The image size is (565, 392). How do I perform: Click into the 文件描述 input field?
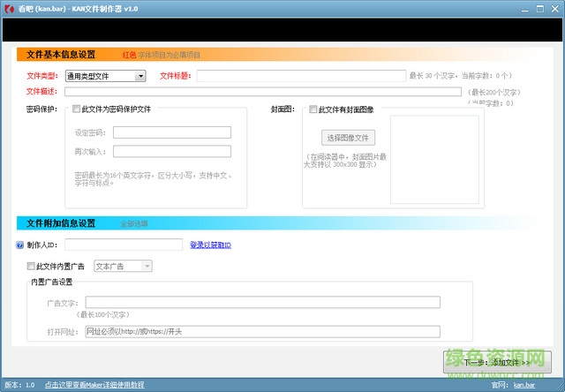tap(263, 92)
